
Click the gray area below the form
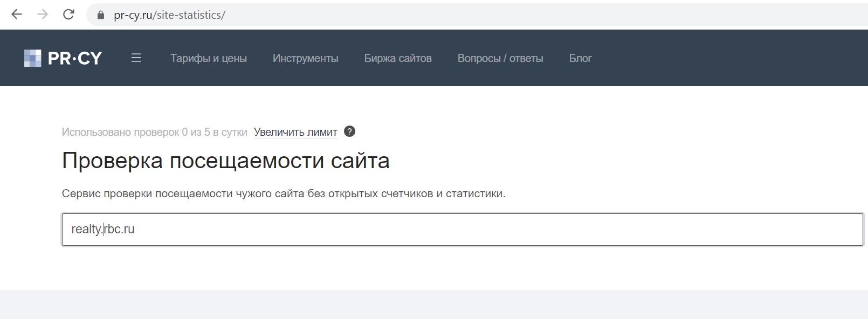click(434, 304)
